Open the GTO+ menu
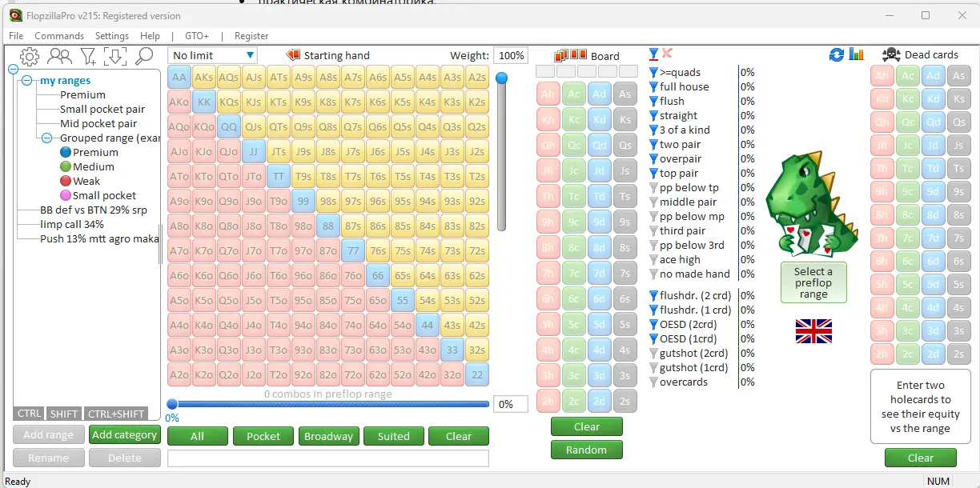Screen dimensions: 980x488 click(197, 36)
